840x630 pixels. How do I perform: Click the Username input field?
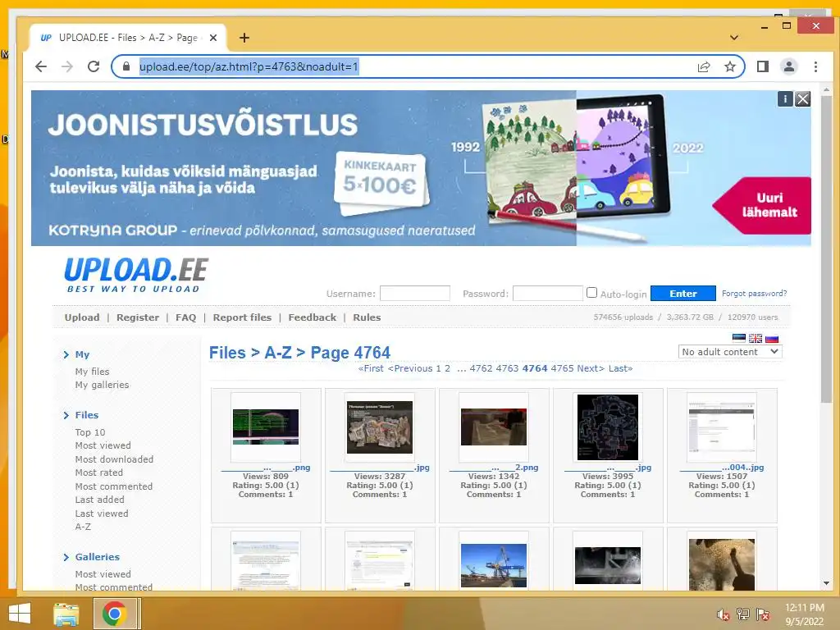tap(414, 293)
